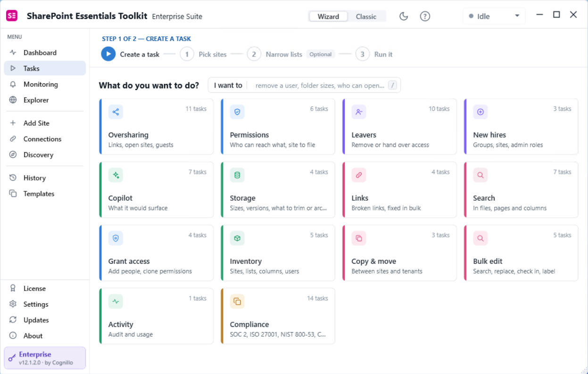The width and height of the screenshot is (588, 374).
Task: Open the Oversharing share icon
Action: (116, 112)
